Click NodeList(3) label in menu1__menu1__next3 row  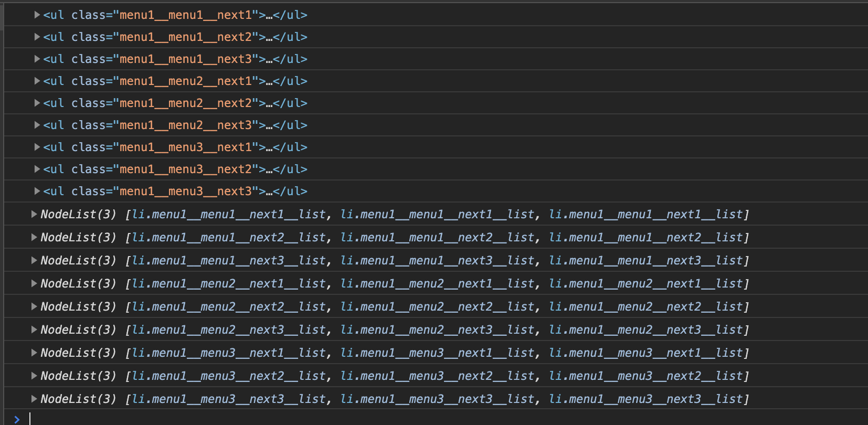79,260
